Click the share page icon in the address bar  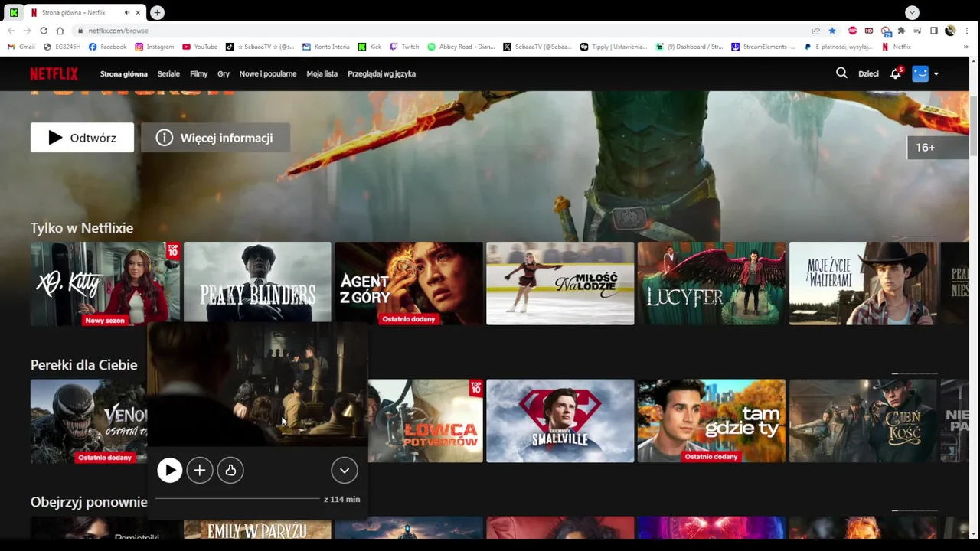pos(815,31)
